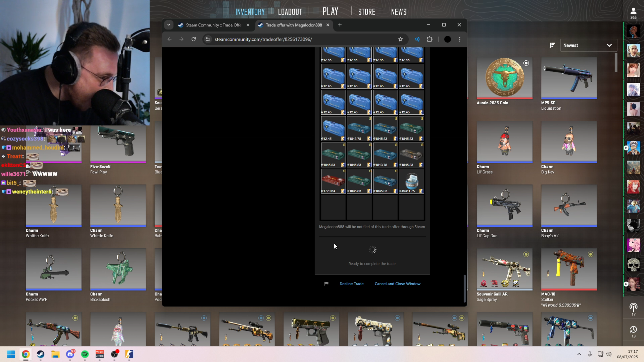Go back in browser history
The image size is (644, 362).
coord(169,39)
